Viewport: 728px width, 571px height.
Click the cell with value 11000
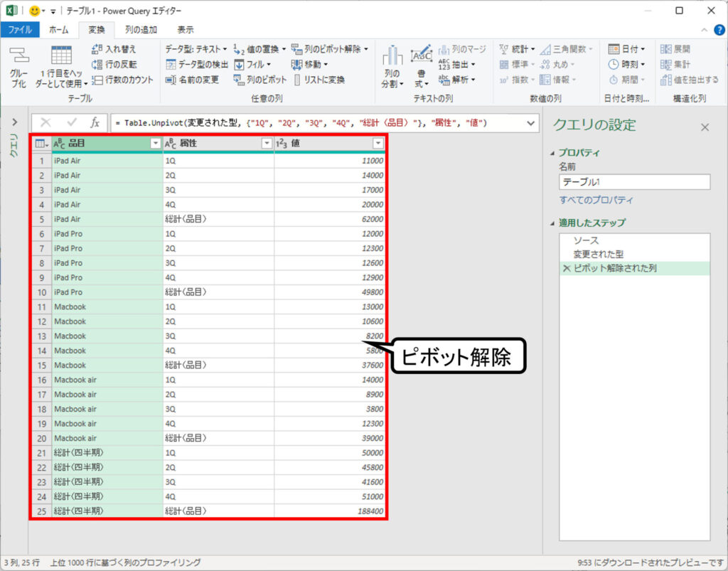pos(330,161)
